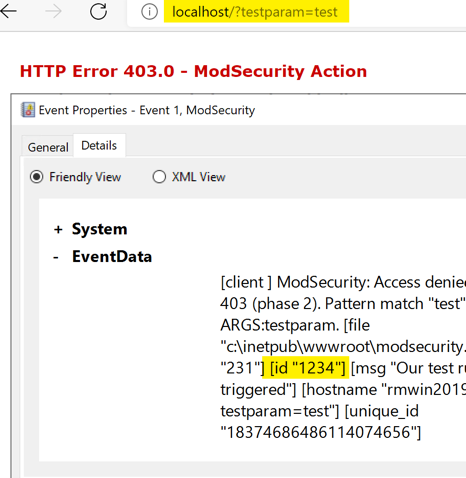
Task: Reload the page with refresh icon
Action: click(x=98, y=11)
